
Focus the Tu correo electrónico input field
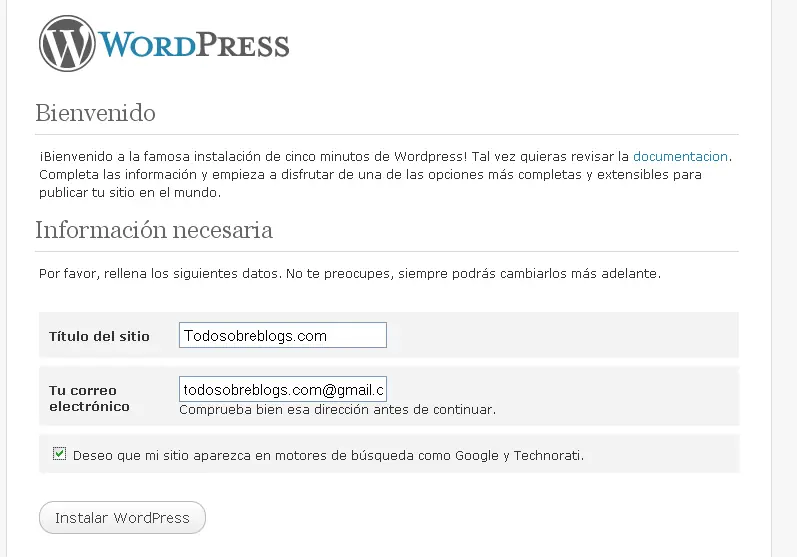[283, 389]
